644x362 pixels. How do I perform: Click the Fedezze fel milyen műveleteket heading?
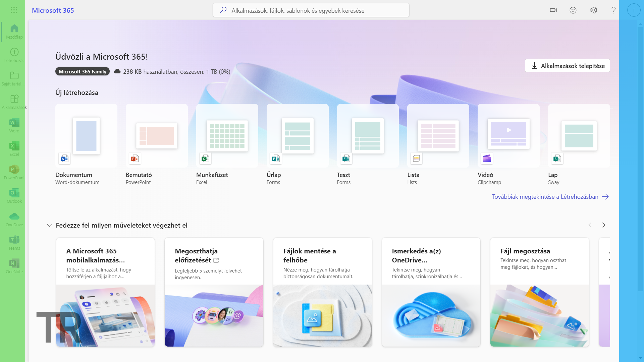[121, 225]
